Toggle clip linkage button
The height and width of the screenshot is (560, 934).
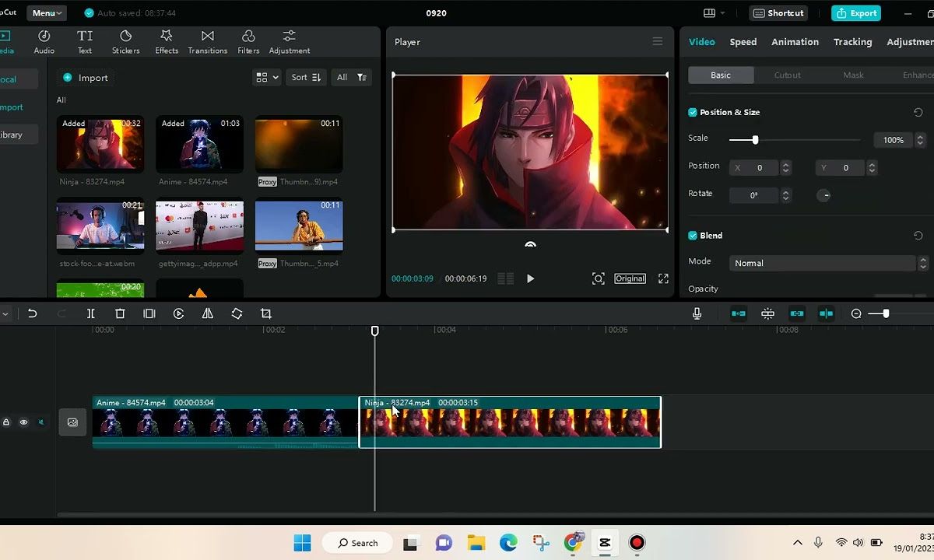[x=797, y=313]
